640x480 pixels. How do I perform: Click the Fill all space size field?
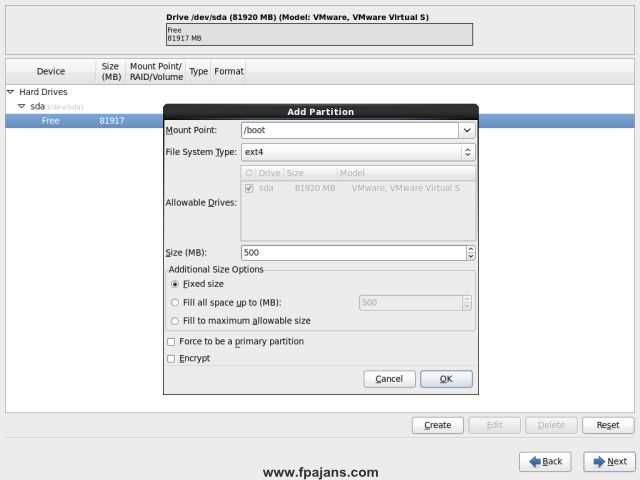[x=411, y=302]
